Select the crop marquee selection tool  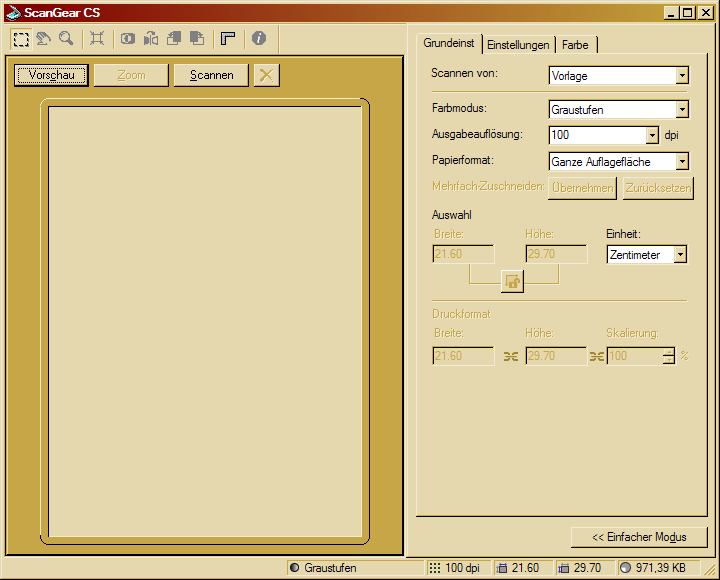coord(21,39)
